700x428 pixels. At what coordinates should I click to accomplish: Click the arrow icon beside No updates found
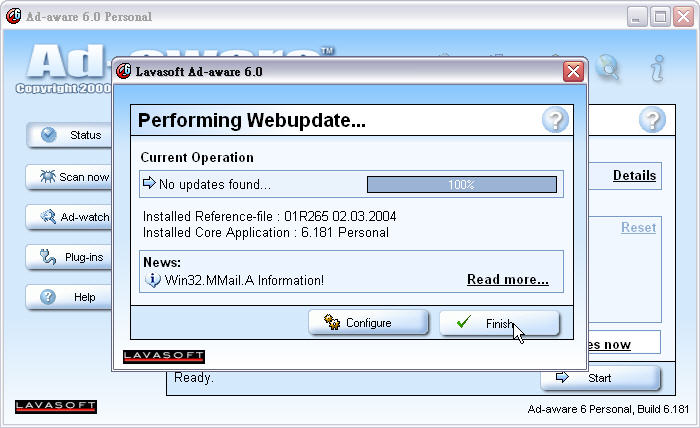[x=149, y=183]
